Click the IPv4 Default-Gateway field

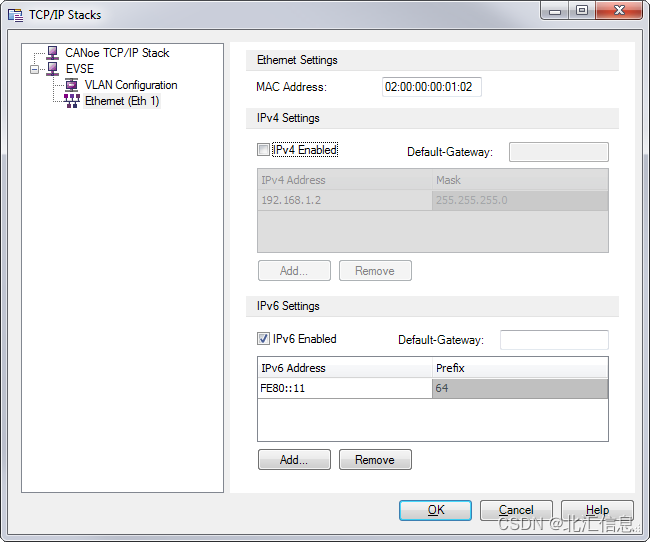click(x=558, y=152)
